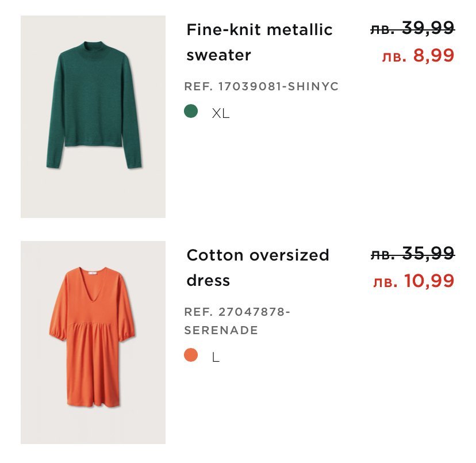Click the XL size label
Screen dimensions: 476x463
point(221,113)
